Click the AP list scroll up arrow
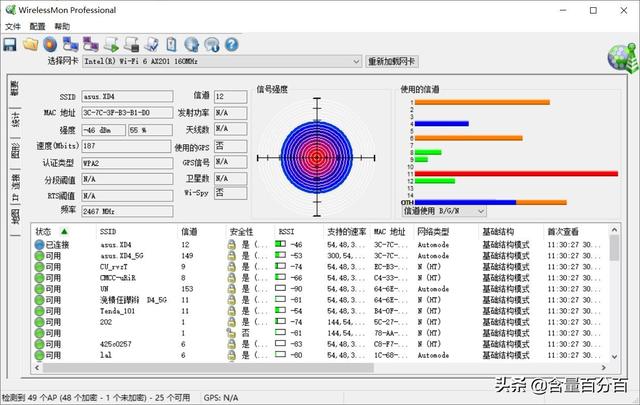 [x=614, y=231]
